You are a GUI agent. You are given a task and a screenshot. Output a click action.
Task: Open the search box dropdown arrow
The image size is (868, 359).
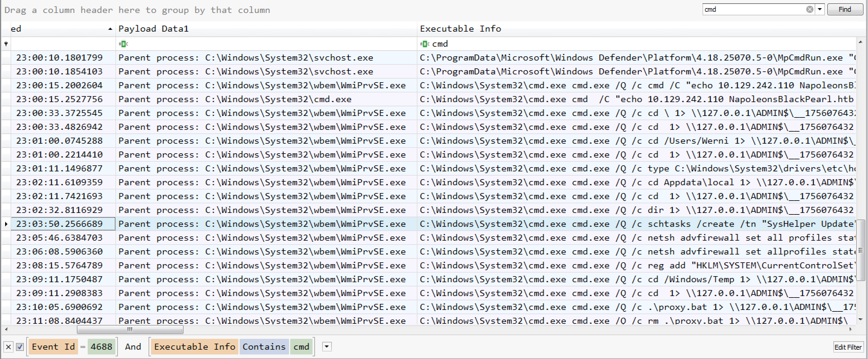820,9
